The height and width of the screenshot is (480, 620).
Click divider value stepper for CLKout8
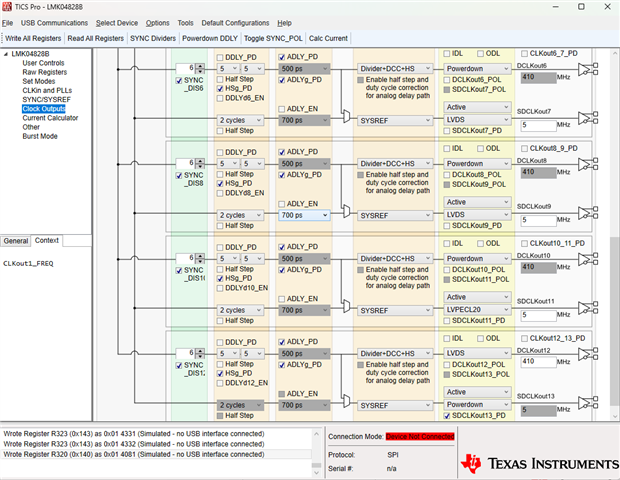201,163
